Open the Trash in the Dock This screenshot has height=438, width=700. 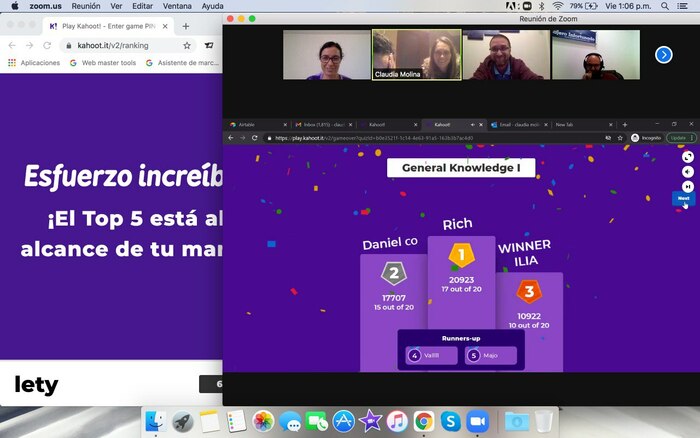(544, 421)
